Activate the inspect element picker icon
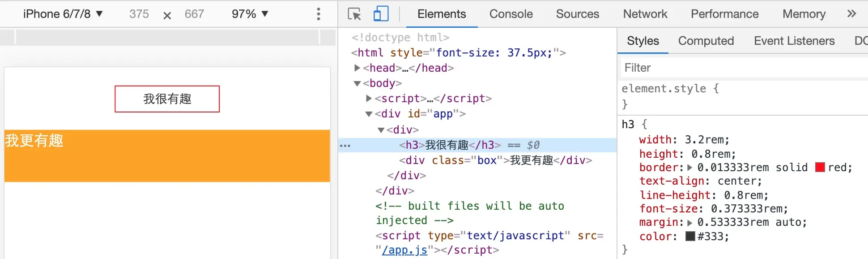Screen dimensions: 868x259 [354, 14]
